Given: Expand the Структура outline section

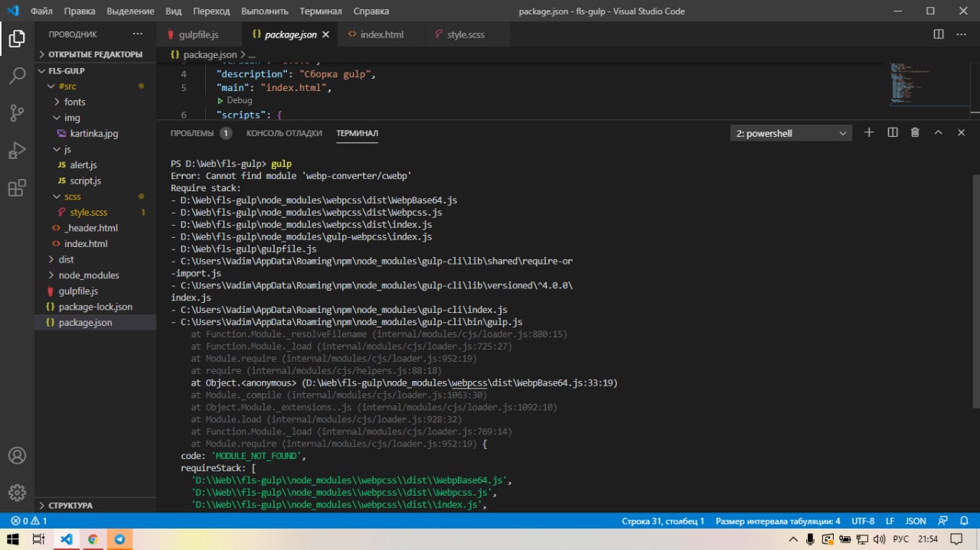Looking at the screenshot, I should point(96,506).
